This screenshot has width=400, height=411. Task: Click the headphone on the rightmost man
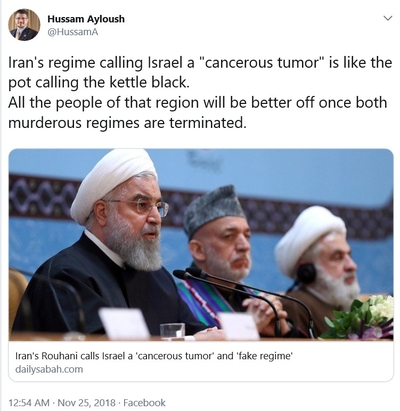pos(306,273)
